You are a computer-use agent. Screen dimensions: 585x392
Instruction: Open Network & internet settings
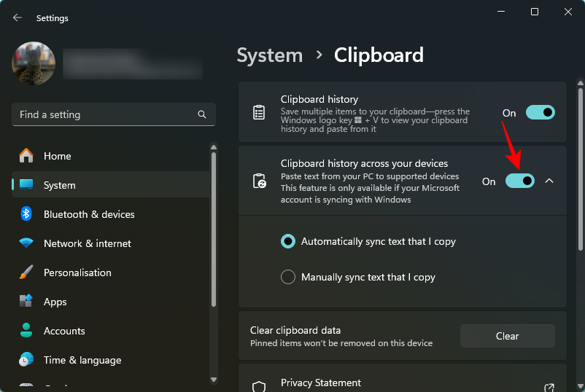tap(111, 243)
